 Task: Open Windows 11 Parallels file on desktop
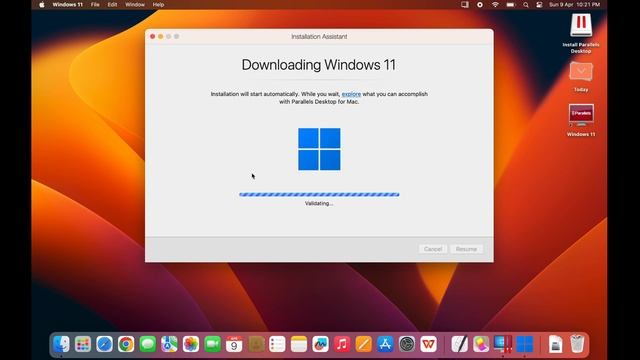[x=581, y=115]
